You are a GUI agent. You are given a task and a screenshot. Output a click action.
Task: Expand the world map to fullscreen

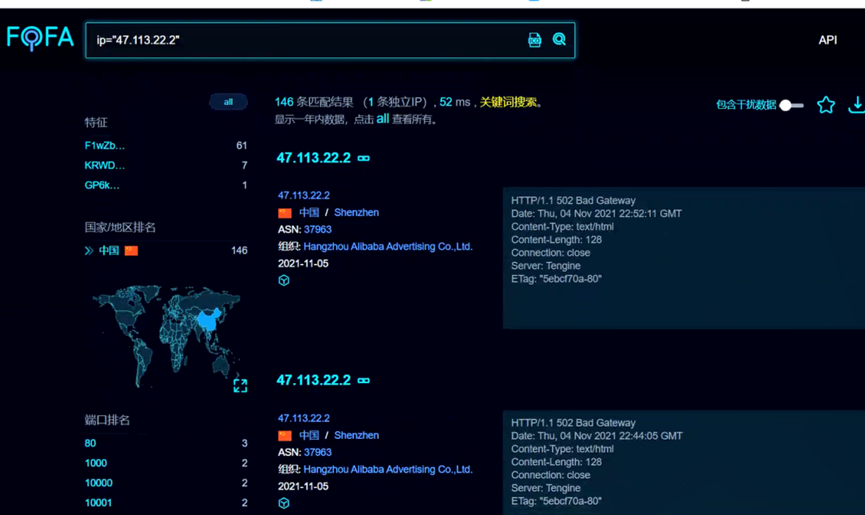(x=240, y=385)
